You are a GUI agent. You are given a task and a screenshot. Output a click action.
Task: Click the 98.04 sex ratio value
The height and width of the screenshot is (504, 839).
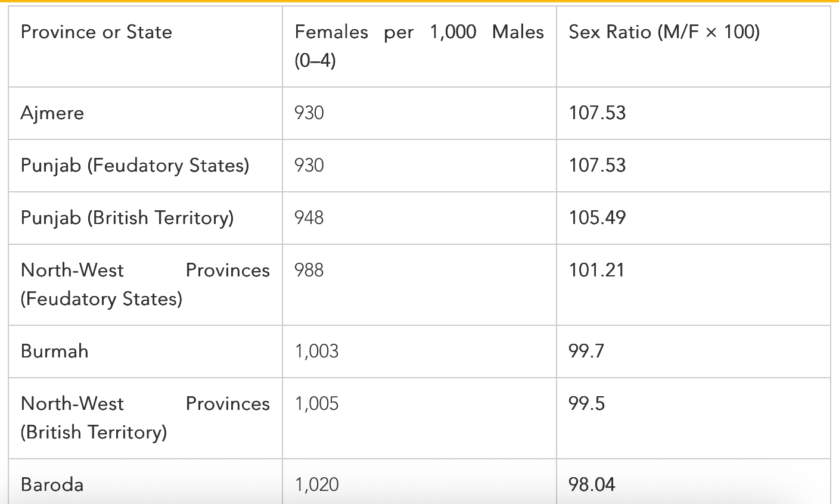592,484
